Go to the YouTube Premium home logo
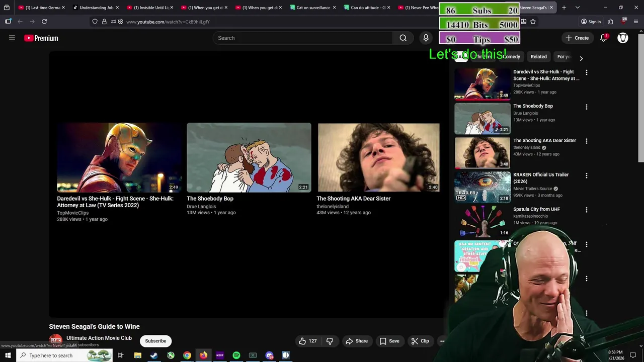The width and height of the screenshot is (644, 362). coord(41,38)
